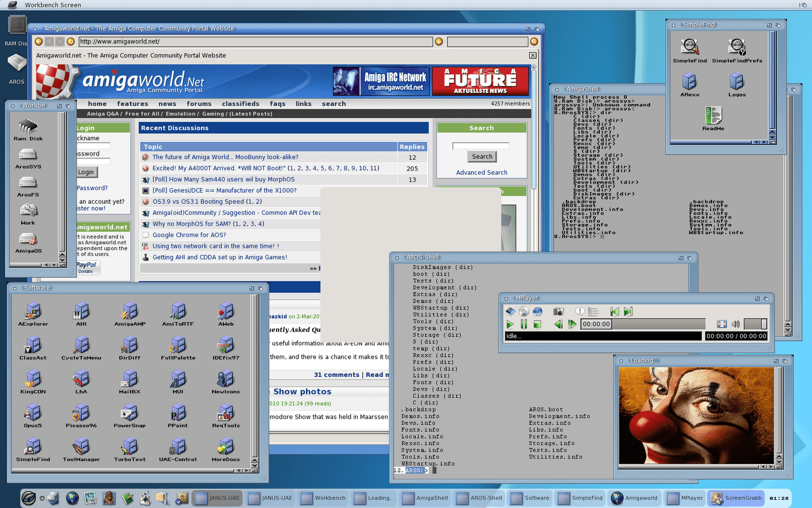Open DVD disc in MPlayer toolbar
Image resolution: width=812 pixels, height=508 pixels.
coord(524,311)
